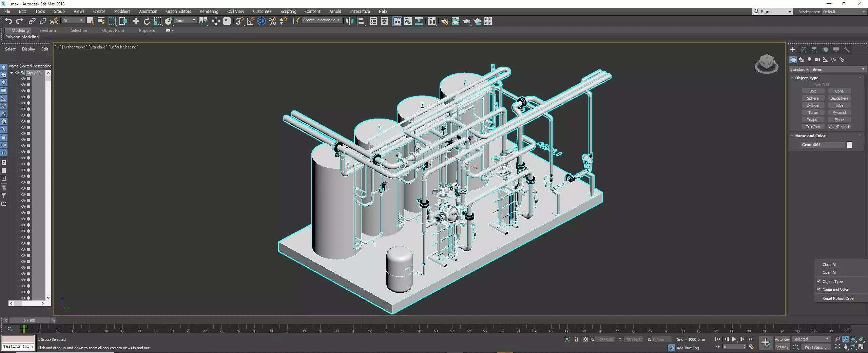
Task: Switch to the Object Paint ribbon tab
Action: point(113,30)
